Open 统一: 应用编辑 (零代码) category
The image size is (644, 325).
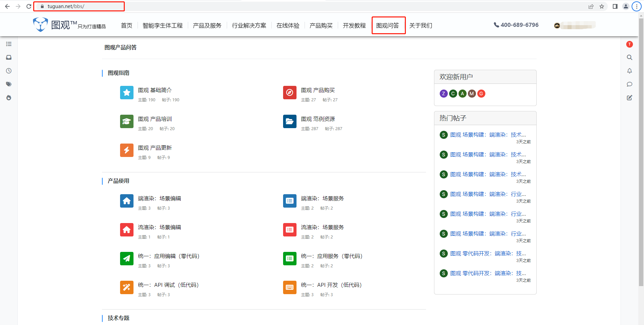[169, 256]
